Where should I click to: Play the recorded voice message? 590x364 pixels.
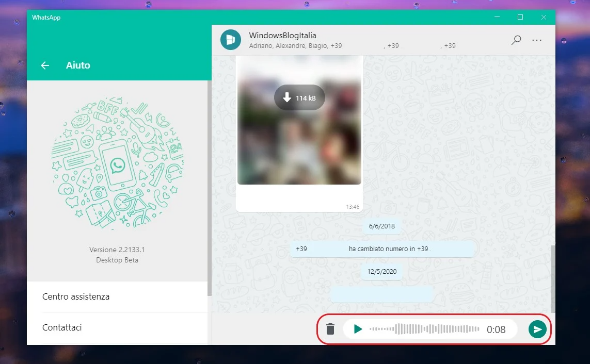point(358,328)
